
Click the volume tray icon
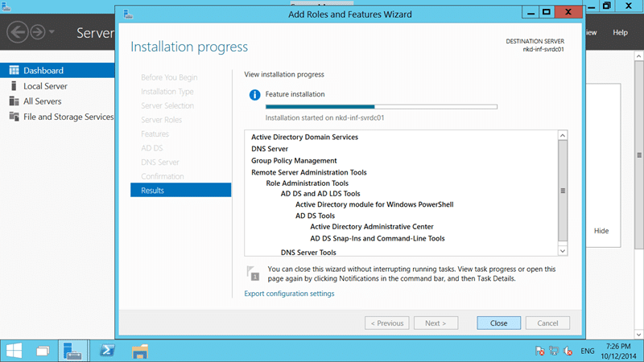tap(568, 351)
